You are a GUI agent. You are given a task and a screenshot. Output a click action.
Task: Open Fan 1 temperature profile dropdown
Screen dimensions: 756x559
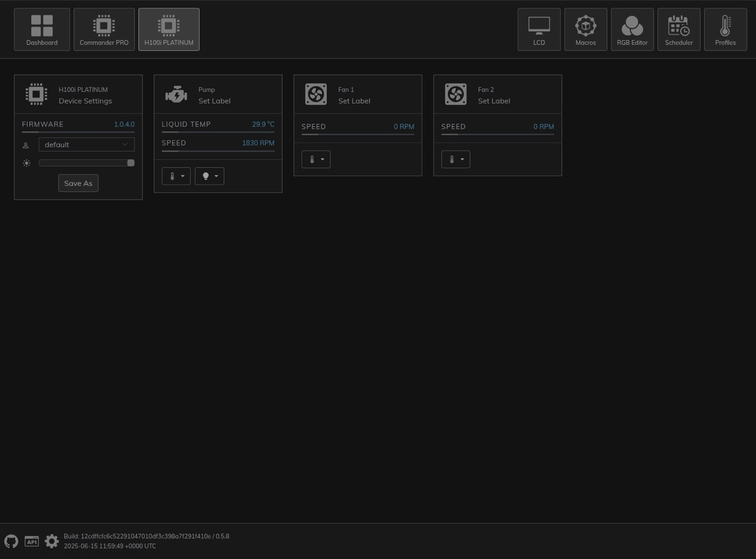pyautogui.click(x=316, y=159)
